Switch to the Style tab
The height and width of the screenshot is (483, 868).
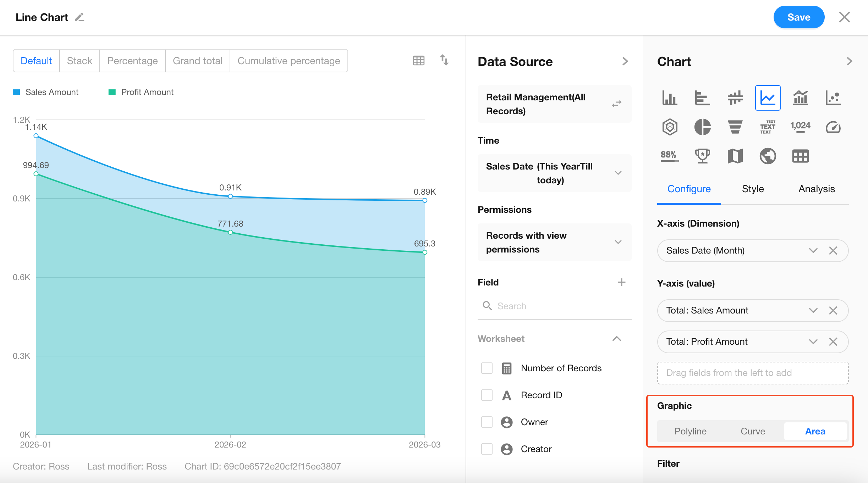point(753,189)
